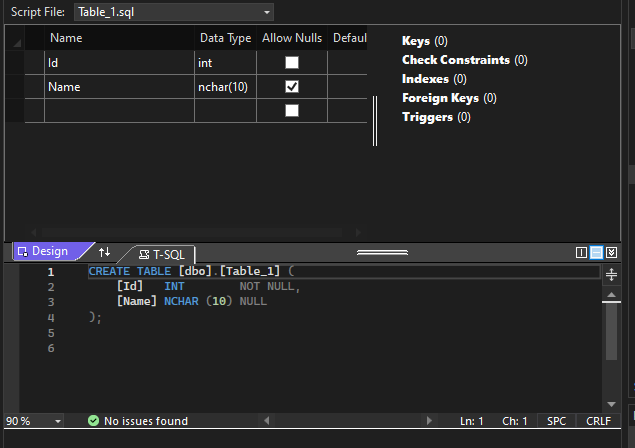Screen dimensions: 635x448
Task: Click the design grid horizontal scrollbar
Action: (192, 232)
